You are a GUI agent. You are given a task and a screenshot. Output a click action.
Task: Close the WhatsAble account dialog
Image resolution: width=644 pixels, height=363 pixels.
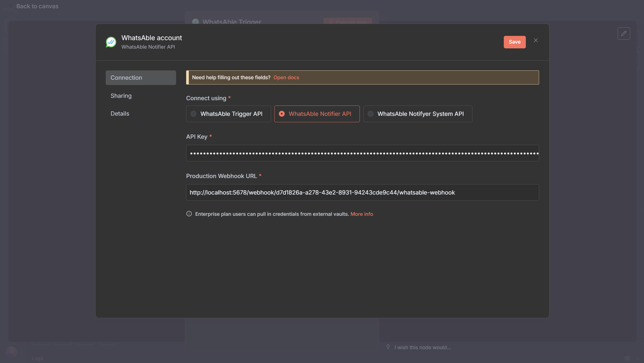tap(536, 40)
